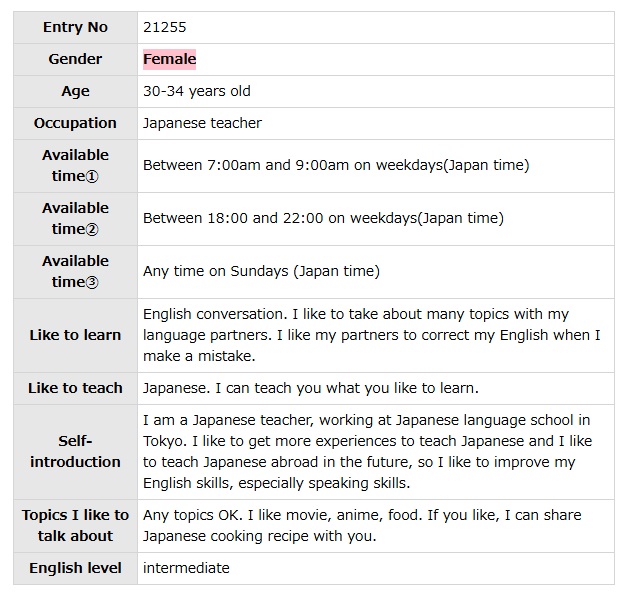
Task: Click the 7:00am to 9:00am weekday availability
Action: [x=336, y=165]
